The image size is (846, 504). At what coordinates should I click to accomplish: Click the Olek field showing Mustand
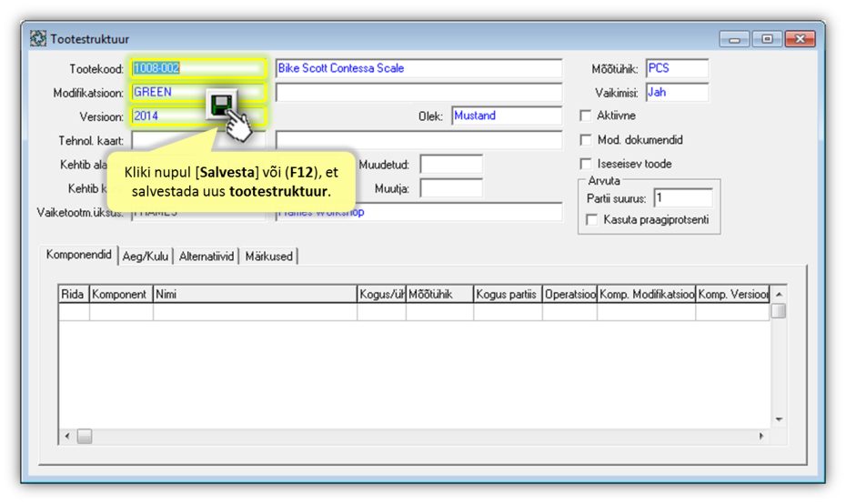[x=507, y=116]
